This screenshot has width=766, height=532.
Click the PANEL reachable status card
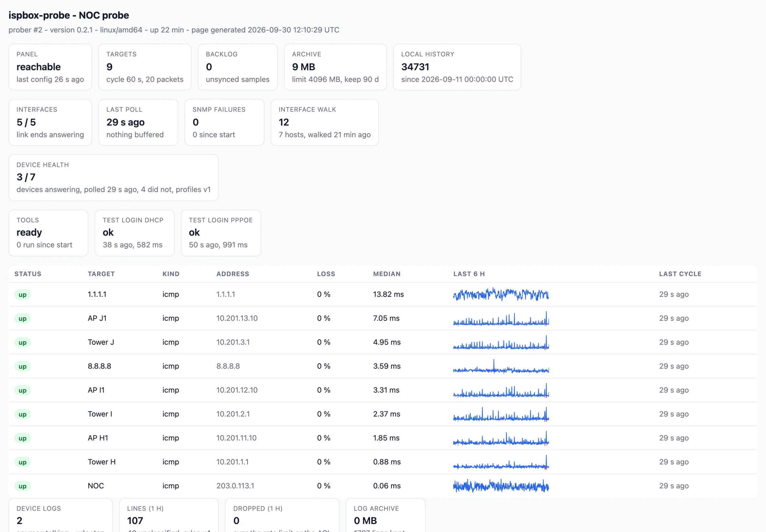click(x=50, y=67)
